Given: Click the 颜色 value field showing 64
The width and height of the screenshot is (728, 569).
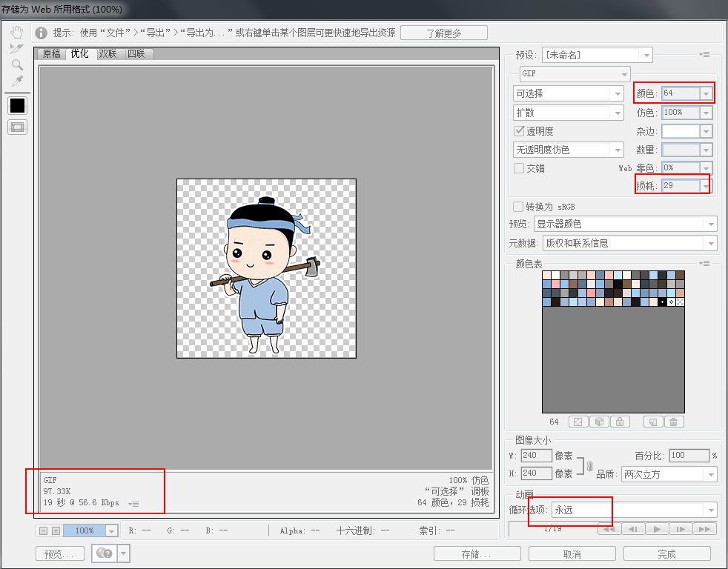Looking at the screenshot, I should pos(681,93).
